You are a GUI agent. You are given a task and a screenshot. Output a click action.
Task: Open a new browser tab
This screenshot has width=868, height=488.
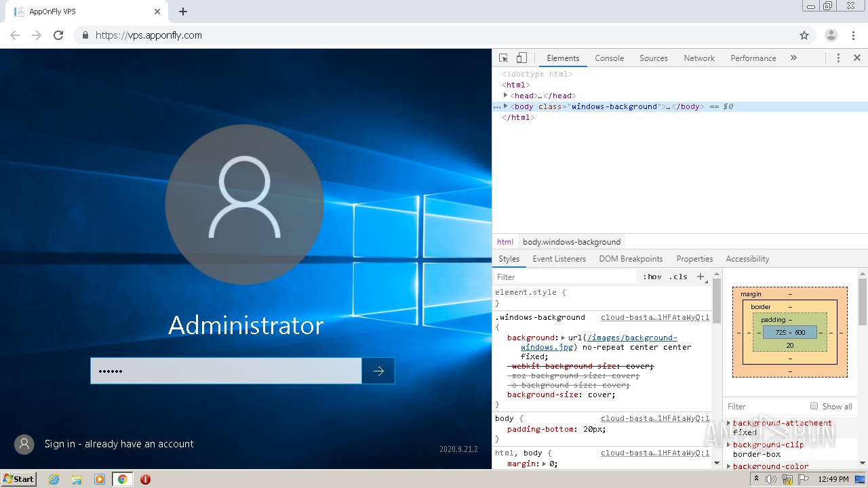click(x=183, y=12)
